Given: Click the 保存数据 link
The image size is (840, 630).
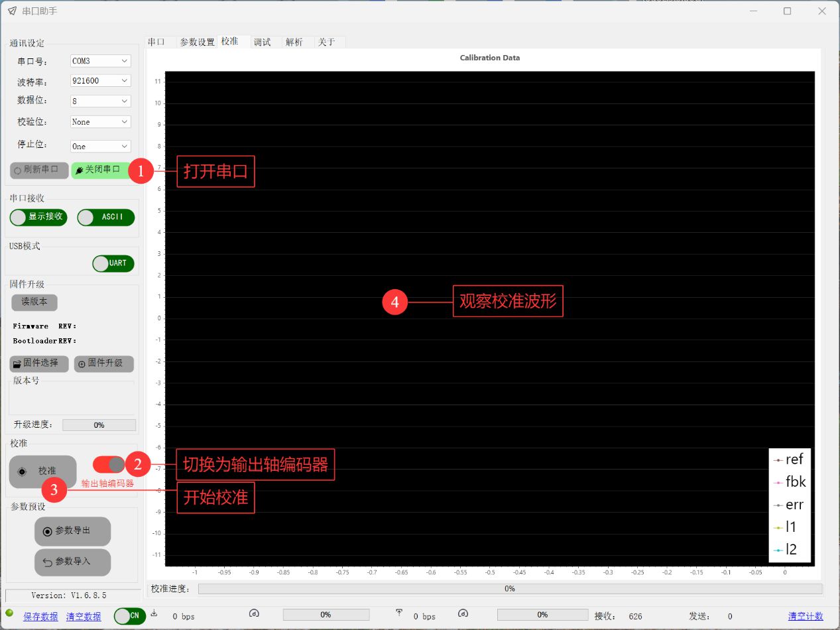Looking at the screenshot, I should point(40,617).
